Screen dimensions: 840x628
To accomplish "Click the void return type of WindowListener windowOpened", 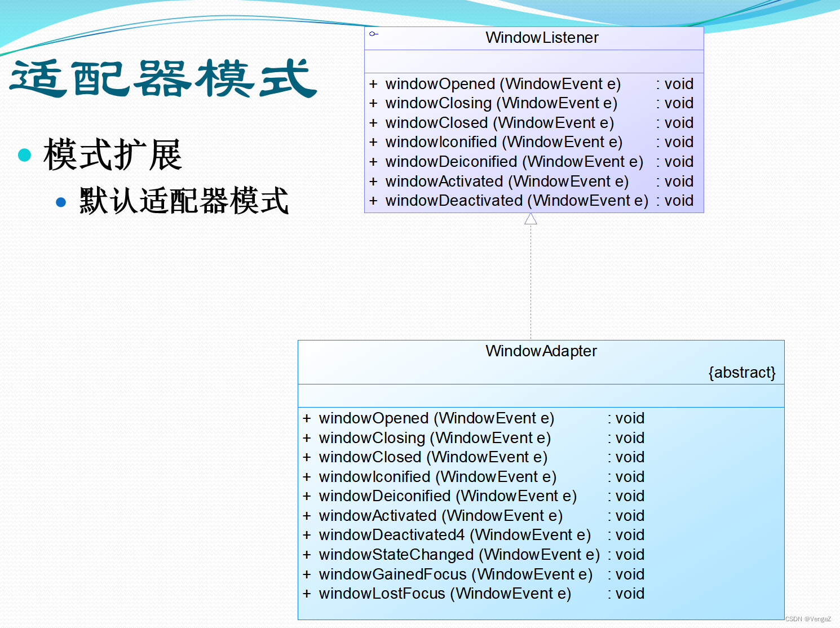I will (x=679, y=84).
